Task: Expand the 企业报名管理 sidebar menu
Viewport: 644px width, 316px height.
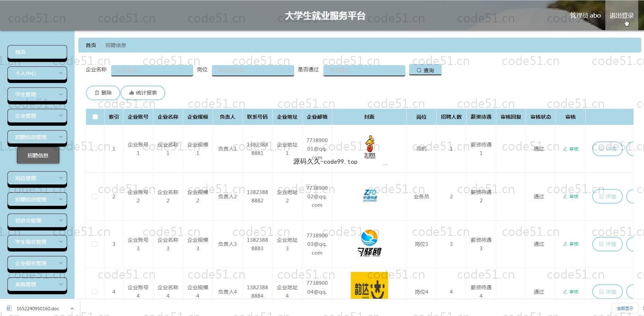Action: coord(37,263)
